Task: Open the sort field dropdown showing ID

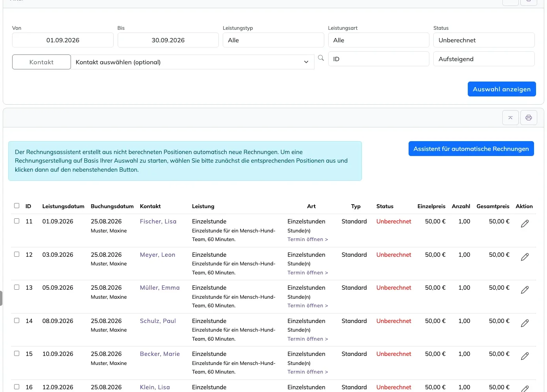Action: (378, 59)
